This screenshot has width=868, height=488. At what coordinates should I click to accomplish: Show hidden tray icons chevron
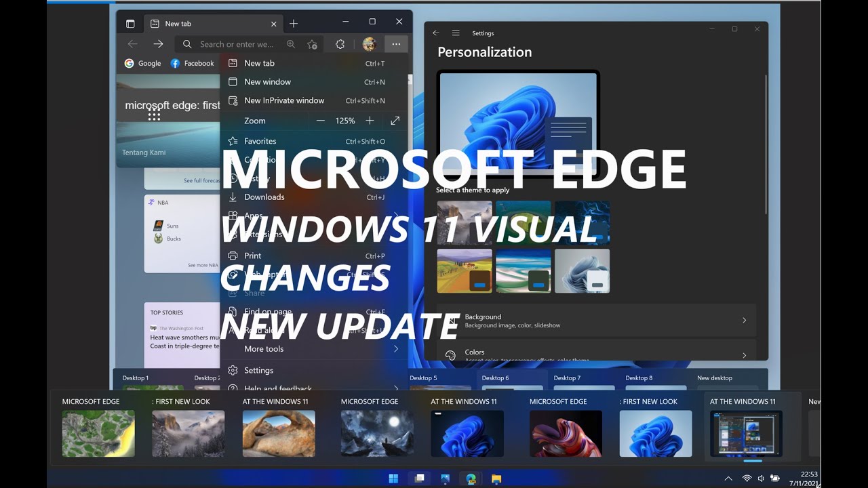[x=728, y=479]
